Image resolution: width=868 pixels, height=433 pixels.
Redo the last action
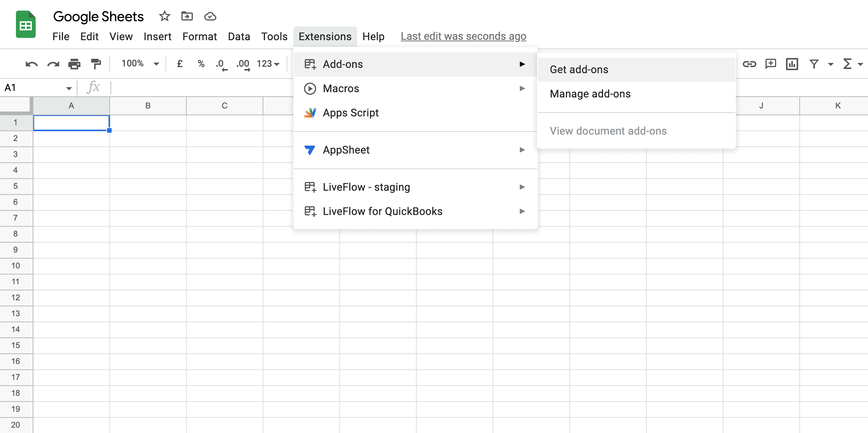[53, 64]
